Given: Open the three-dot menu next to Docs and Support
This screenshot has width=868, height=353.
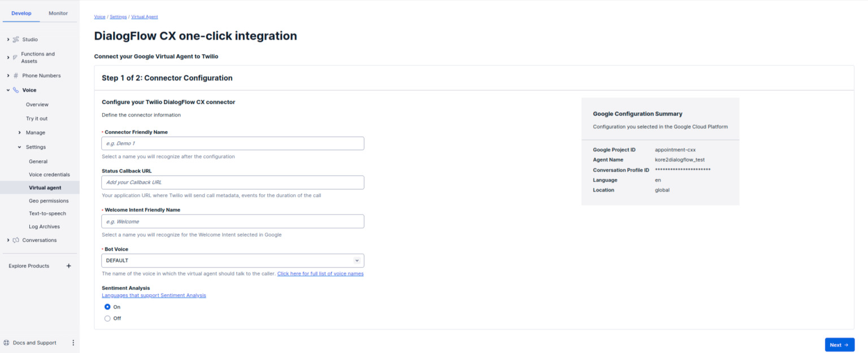Looking at the screenshot, I should coord(72,342).
